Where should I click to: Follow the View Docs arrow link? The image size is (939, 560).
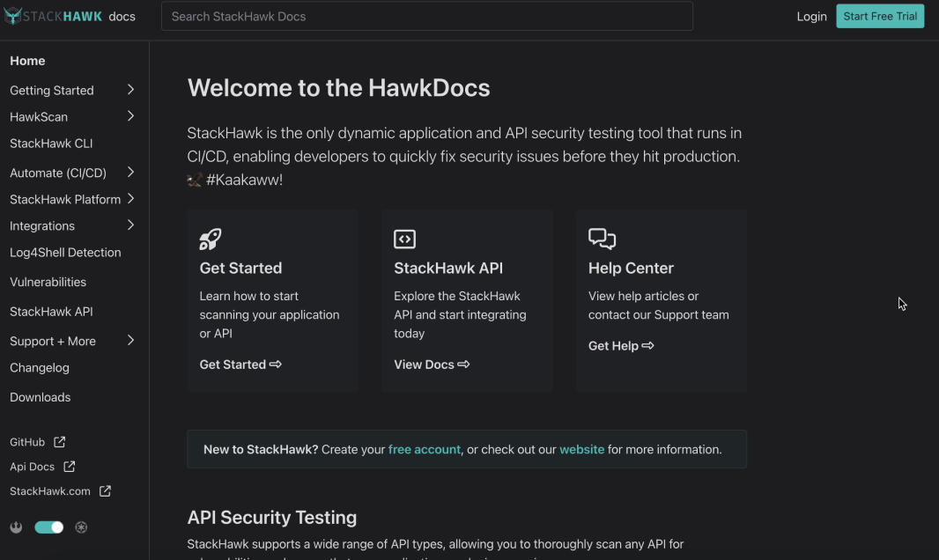(431, 365)
